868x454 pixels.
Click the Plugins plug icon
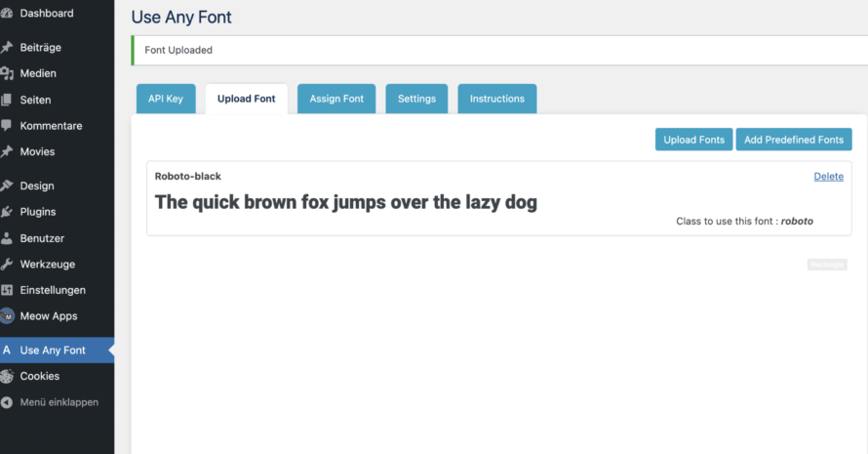tap(7, 212)
